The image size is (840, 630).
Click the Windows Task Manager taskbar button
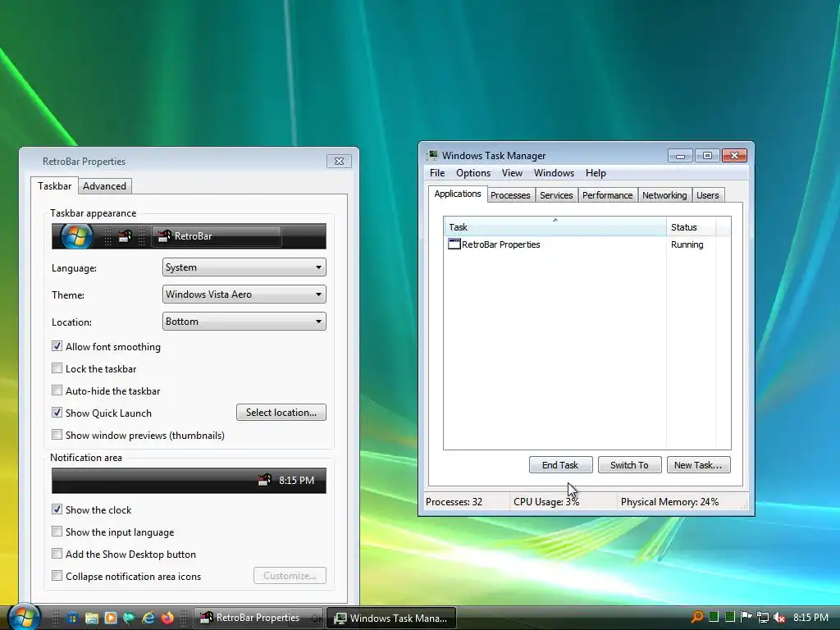391,619
